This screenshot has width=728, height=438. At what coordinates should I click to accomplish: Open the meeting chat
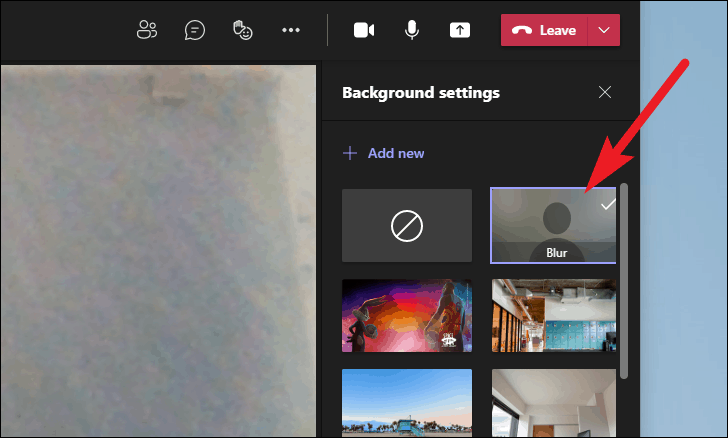pos(195,30)
